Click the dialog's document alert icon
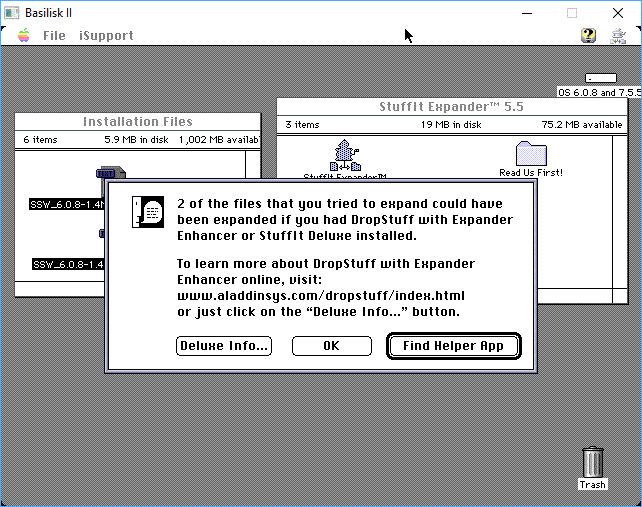The width and height of the screenshot is (642, 507). (148, 212)
